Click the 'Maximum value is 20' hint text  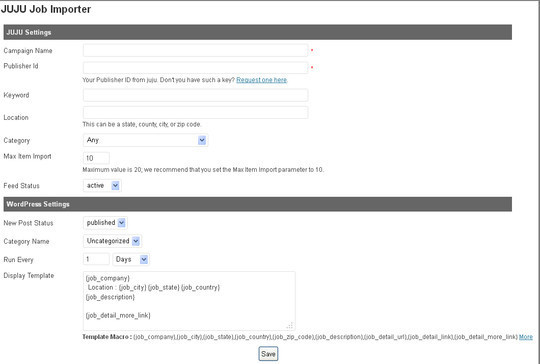click(203, 169)
